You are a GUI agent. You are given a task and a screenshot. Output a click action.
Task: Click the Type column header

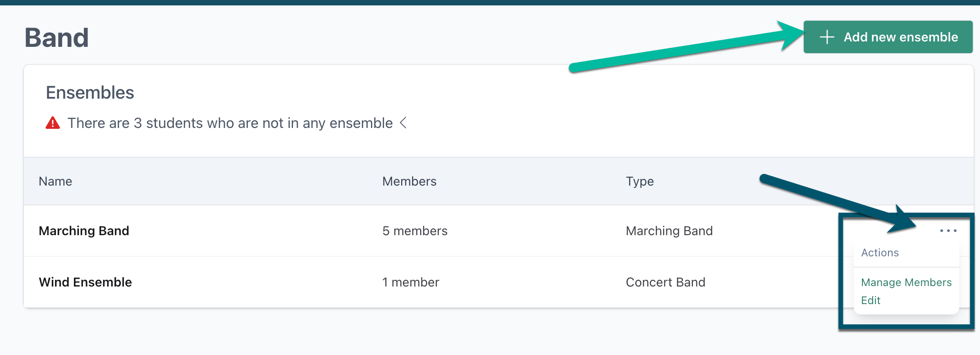point(640,181)
